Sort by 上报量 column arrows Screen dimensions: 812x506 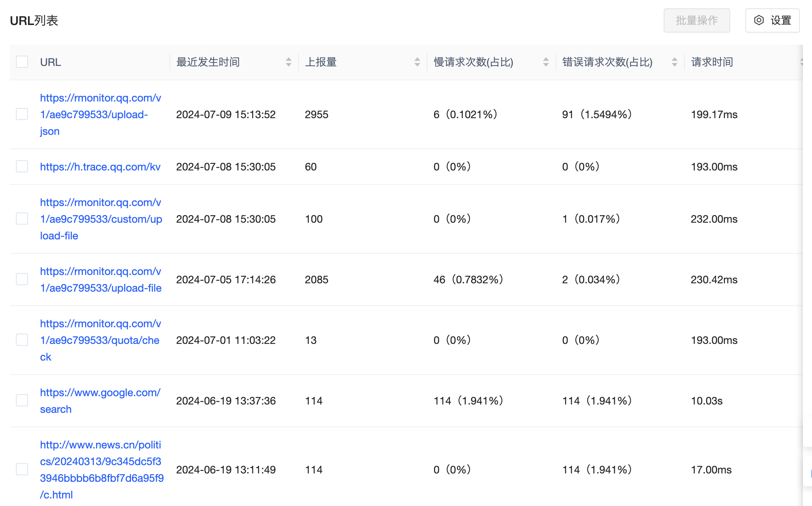coord(417,62)
